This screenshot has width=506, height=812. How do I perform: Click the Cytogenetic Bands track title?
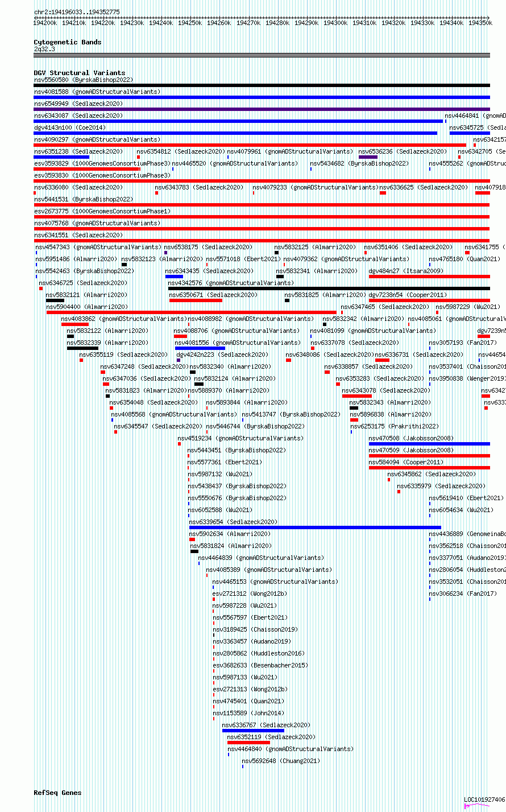tap(68, 42)
